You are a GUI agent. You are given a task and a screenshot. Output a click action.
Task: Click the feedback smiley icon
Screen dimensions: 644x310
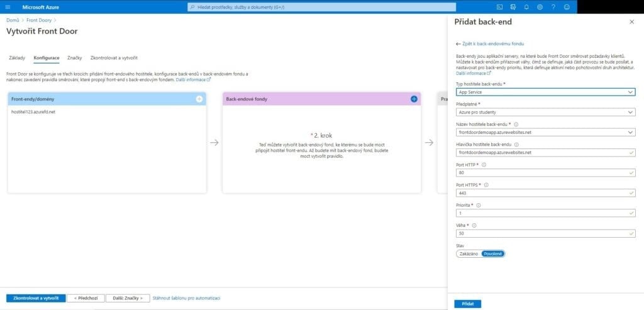pyautogui.click(x=567, y=7)
